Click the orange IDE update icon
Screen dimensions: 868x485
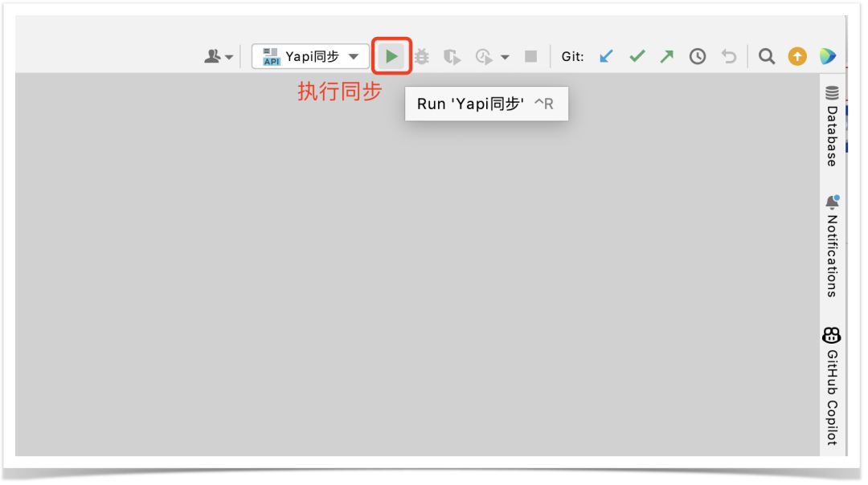(x=797, y=56)
